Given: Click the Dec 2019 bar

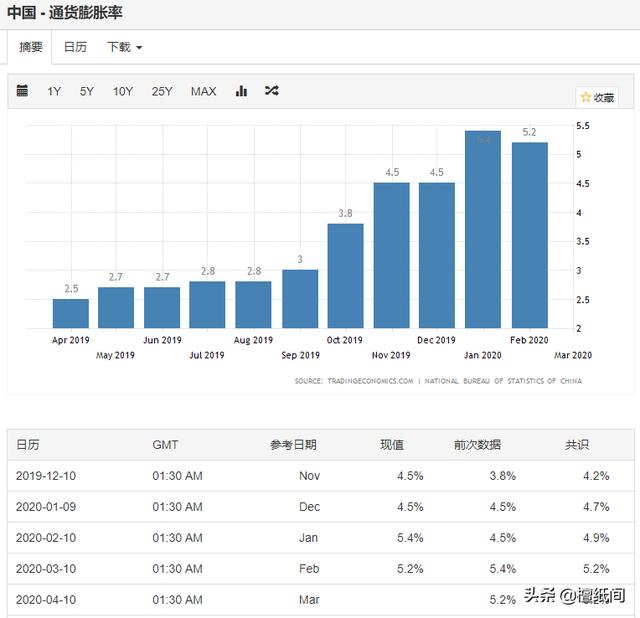Looking at the screenshot, I should tap(437, 255).
